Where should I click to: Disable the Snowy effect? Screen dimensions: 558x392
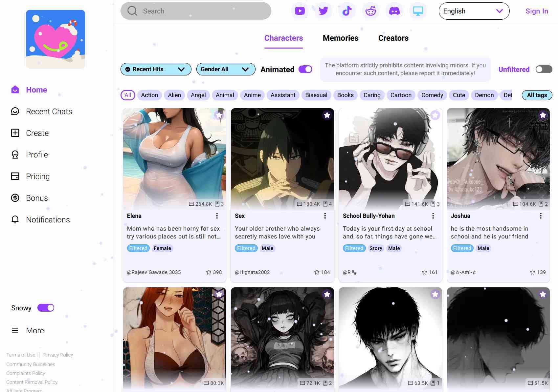(46, 308)
